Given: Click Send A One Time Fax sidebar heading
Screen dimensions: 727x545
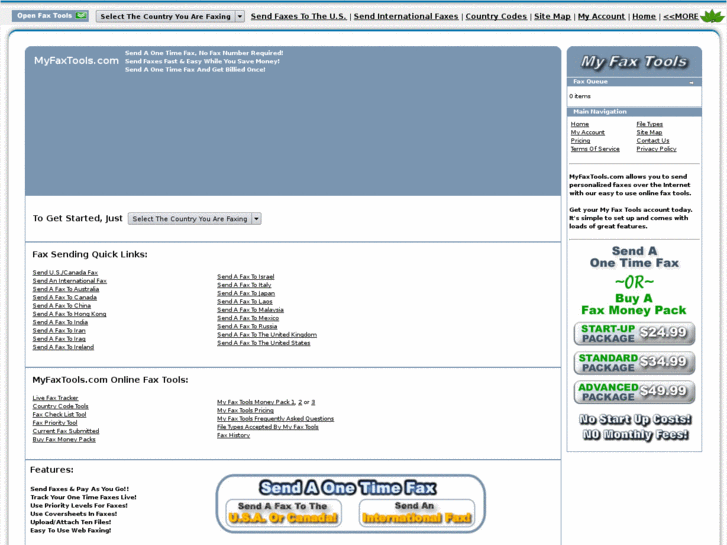Looking at the screenshot, I should tap(634, 257).
